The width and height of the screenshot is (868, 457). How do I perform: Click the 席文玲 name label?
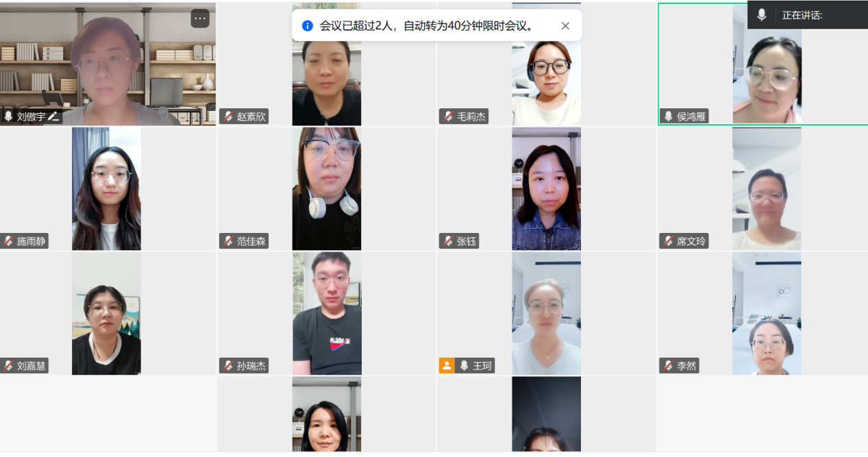tap(692, 241)
